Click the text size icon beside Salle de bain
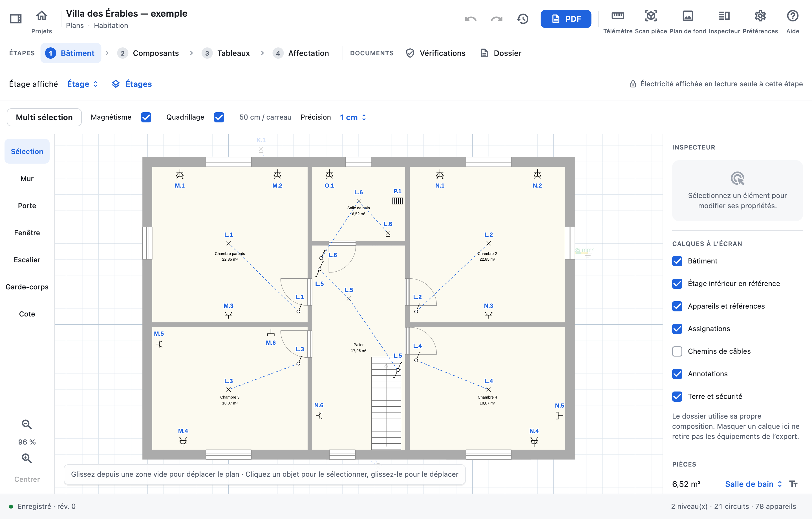The height and width of the screenshot is (519, 812). (793, 484)
